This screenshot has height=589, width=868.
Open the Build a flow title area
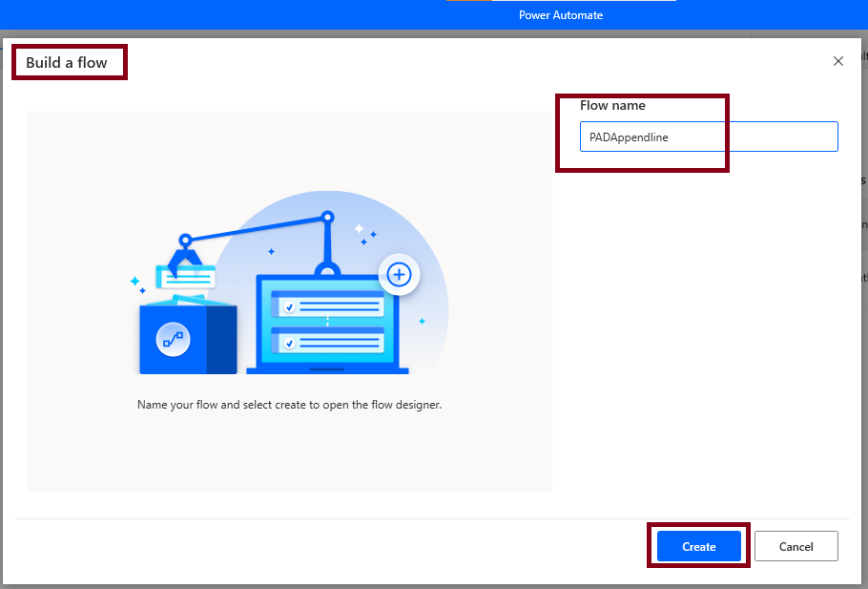[69, 61]
